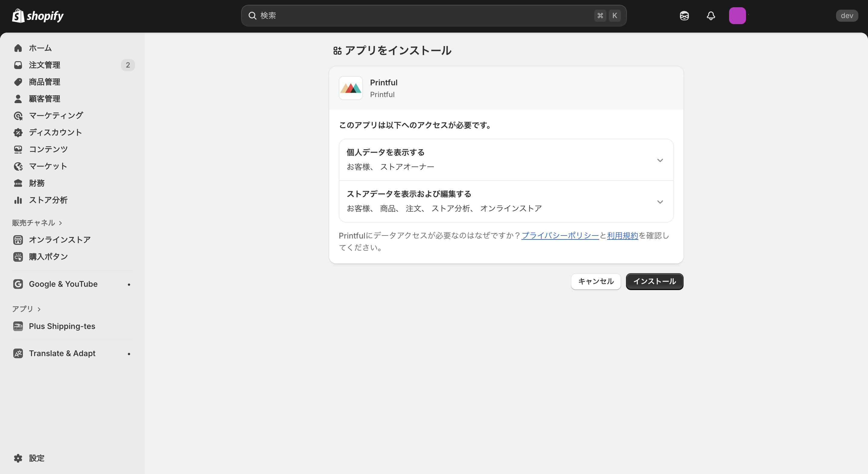This screenshot has height=474, width=868.
Task: Open Store analytics (ストア分析)
Action: click(x=48, y=200)
